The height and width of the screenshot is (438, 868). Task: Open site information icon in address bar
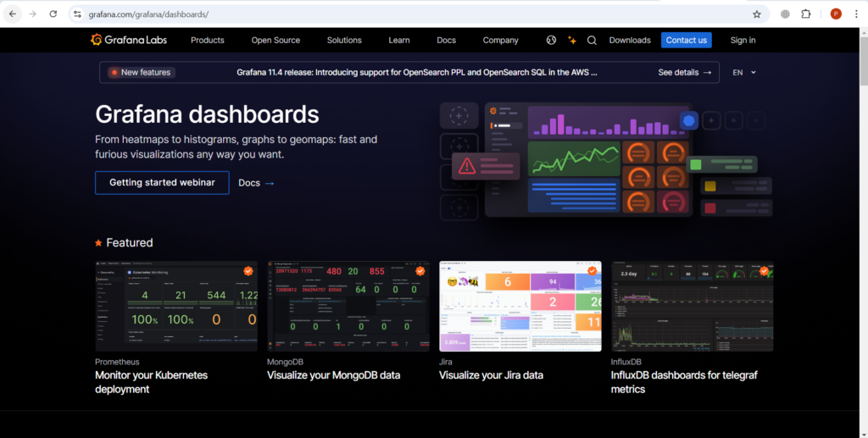click(77, 14)
